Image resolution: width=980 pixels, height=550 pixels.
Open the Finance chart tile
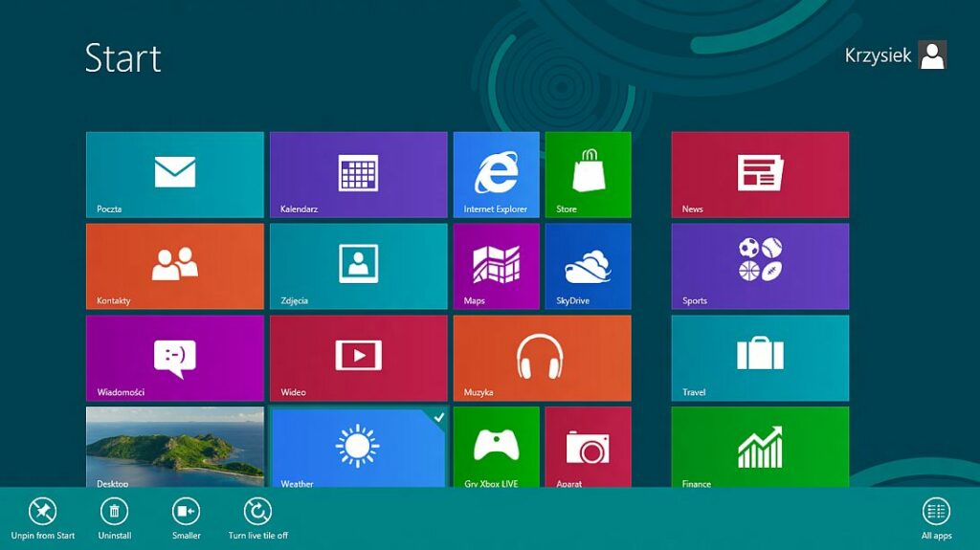(760, 447)
